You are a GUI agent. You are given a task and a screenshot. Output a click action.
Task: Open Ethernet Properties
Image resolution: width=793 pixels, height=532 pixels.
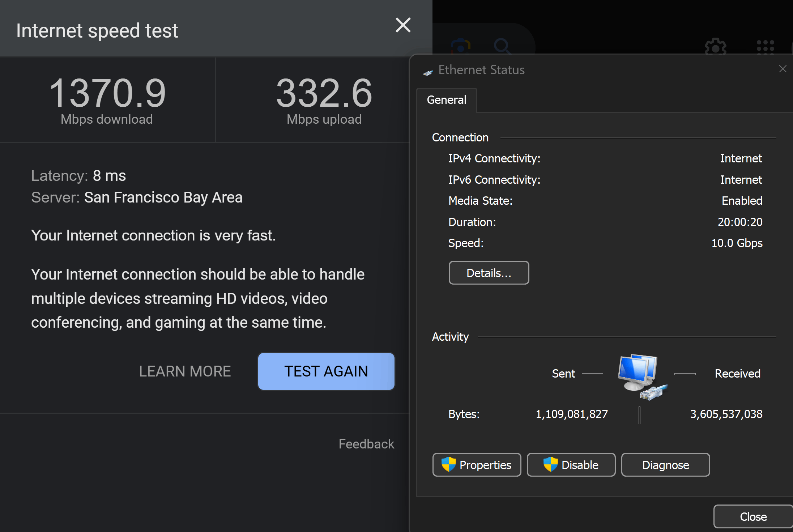[x=477, y=465]
